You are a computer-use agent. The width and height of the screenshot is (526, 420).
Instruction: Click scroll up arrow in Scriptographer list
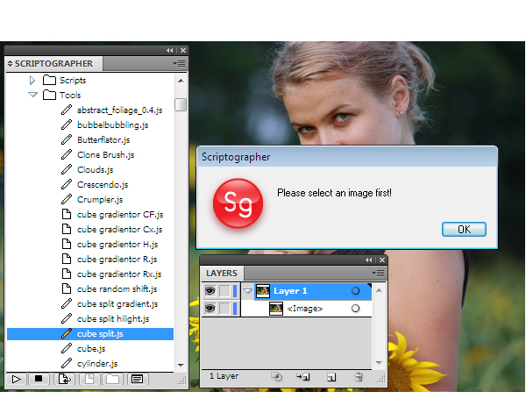tap(181, 81)
